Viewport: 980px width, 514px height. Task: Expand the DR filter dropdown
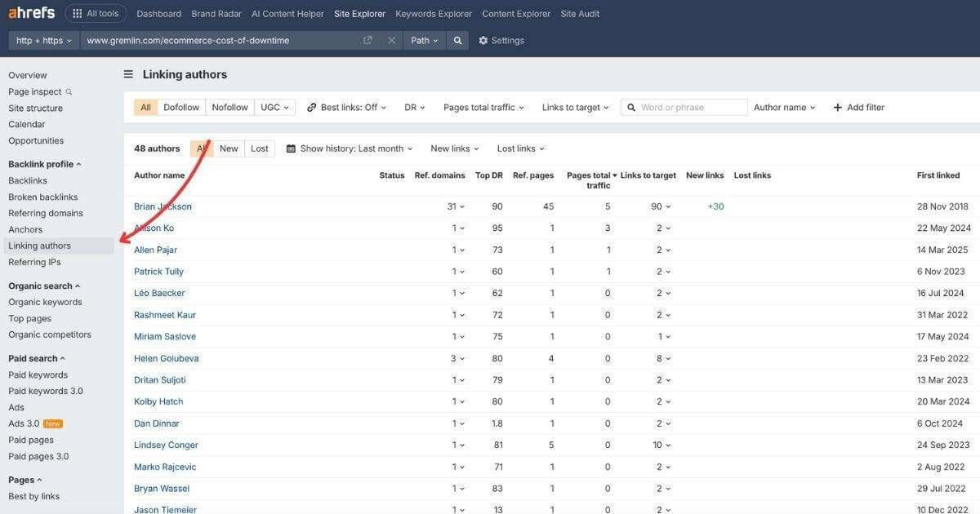pos(414,107)
